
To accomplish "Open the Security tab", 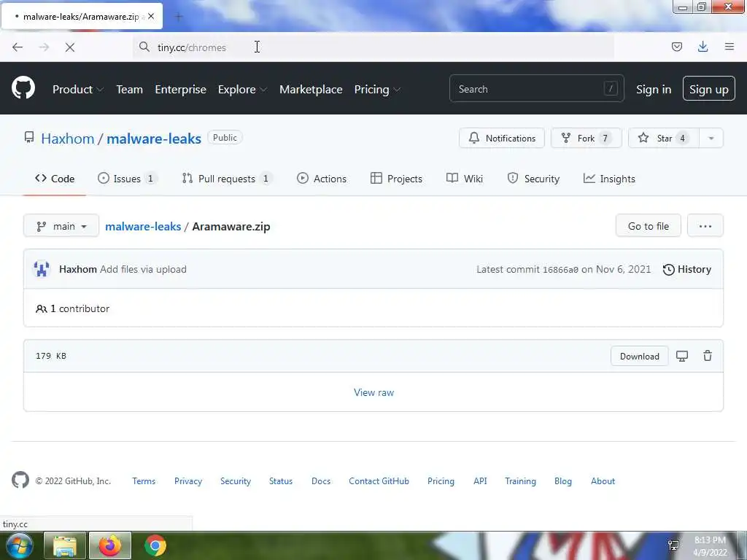I will (533, 179).
